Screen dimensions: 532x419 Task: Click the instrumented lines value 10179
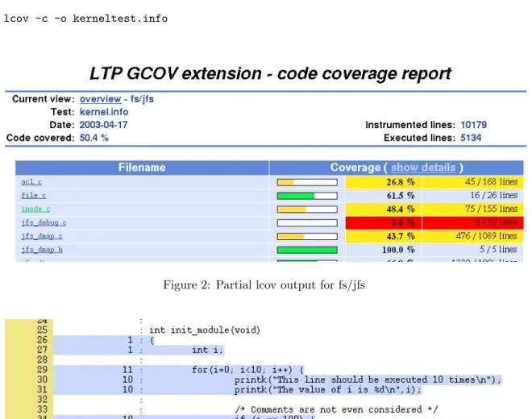473,125
